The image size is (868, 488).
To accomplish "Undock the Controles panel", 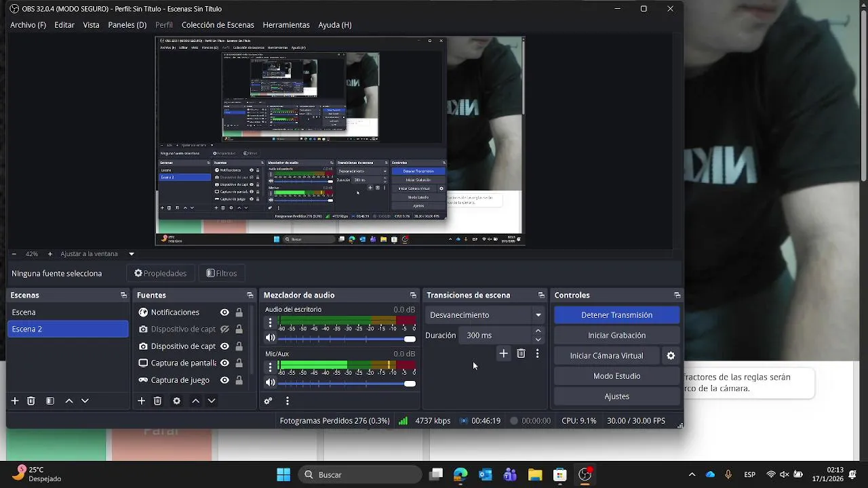I will pyautogui.click(x=677, y=295).
